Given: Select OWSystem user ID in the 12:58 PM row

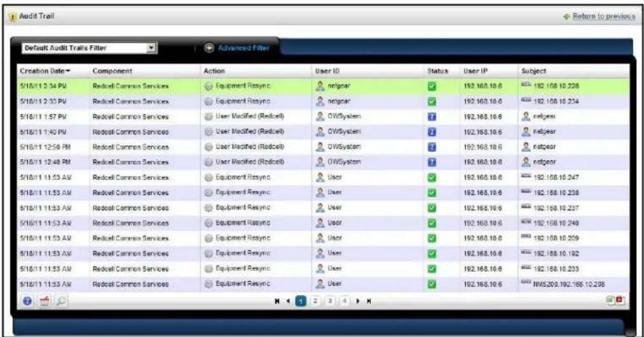Looking at the screenshot, I should click(x=344, y=147).
